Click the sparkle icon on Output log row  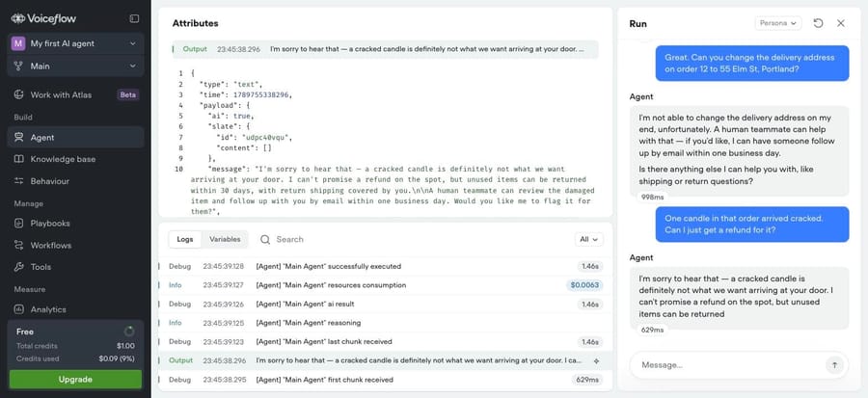click(x=596, y=361)
